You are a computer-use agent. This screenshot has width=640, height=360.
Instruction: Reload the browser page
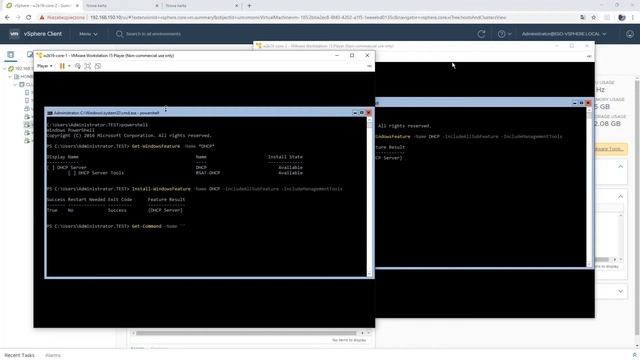click(29, 18)
